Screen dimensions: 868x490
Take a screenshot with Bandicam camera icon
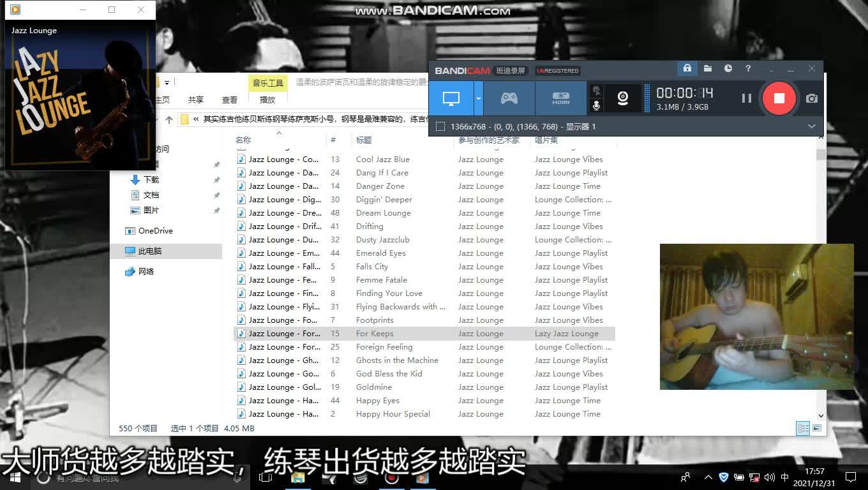point(811,98)
